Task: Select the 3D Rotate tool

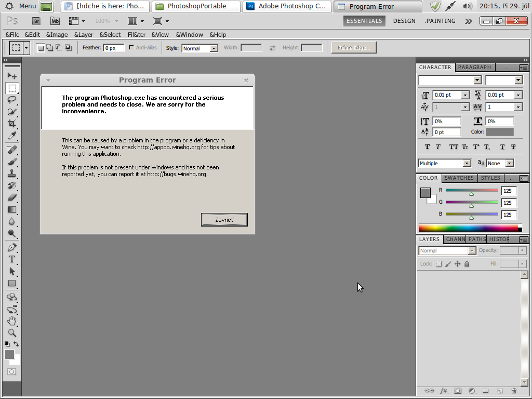Action: coord(12,297)
